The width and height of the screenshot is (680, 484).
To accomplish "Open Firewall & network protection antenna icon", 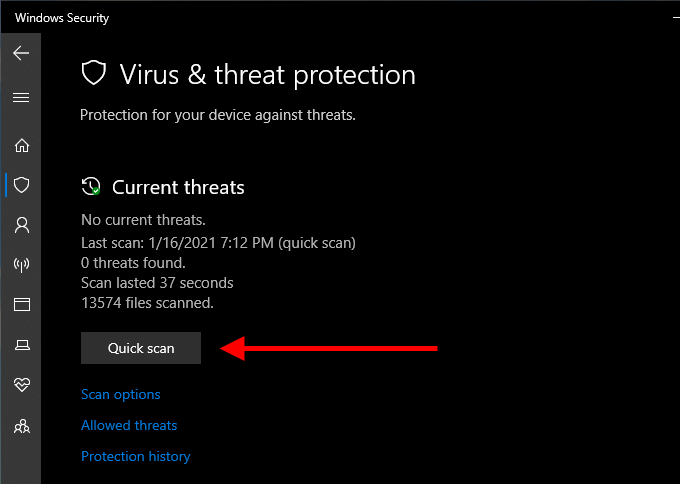I will point(21,265).
